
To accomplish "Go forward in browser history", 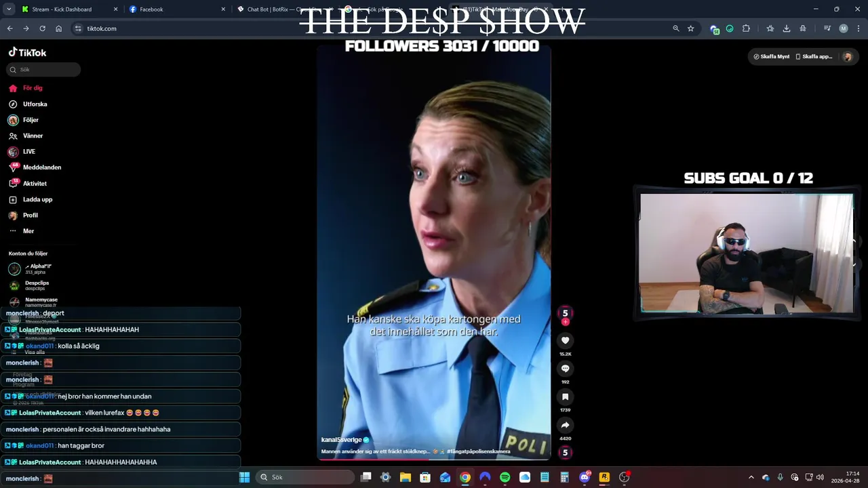I will coord(26,28).
